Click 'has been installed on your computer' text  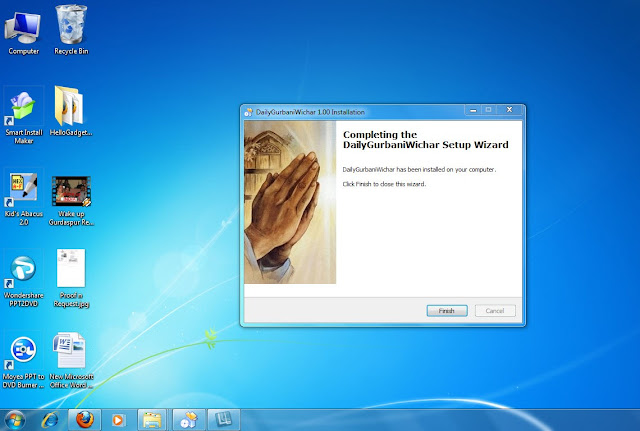[446, 169]
